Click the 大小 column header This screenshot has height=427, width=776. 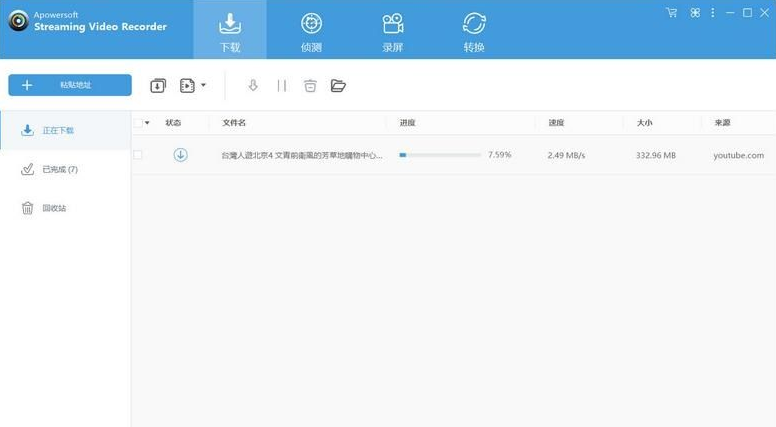(644, 123)
